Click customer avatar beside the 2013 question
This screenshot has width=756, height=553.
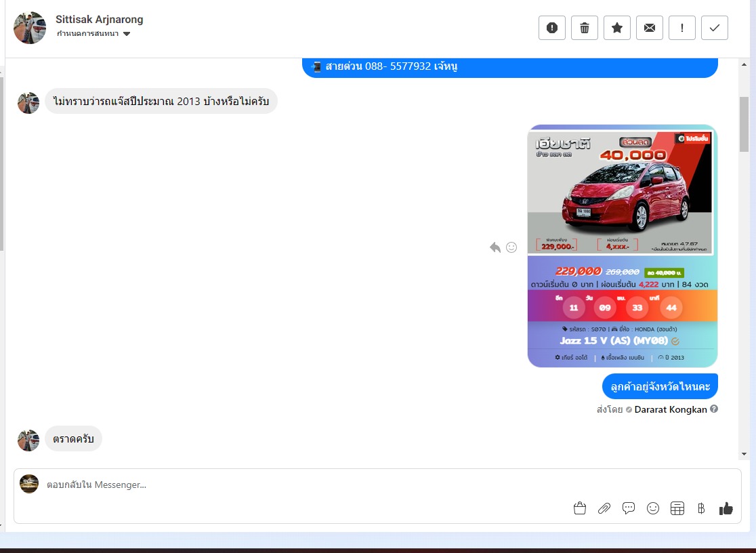pyautogui.click(x=28, y=103)
